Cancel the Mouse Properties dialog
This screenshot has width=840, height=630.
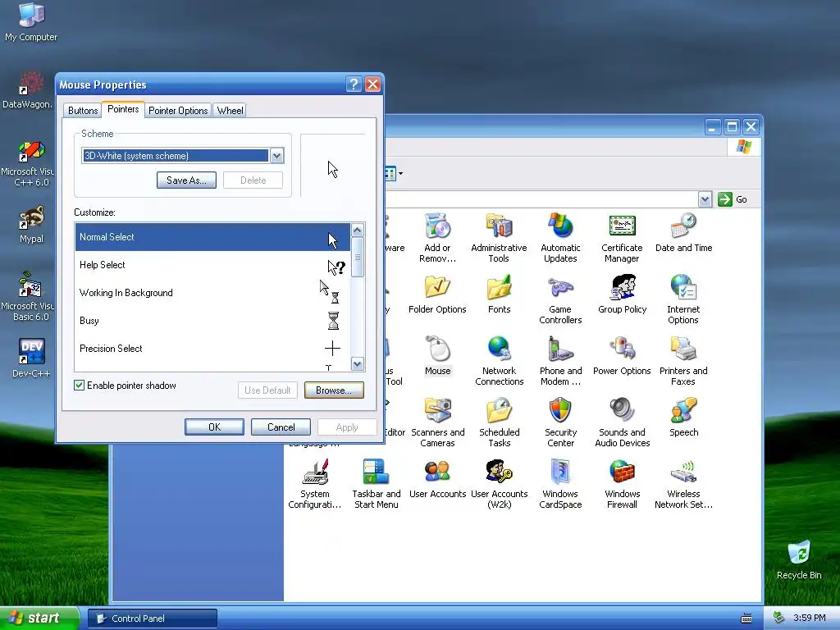click(x=281, y=427)
